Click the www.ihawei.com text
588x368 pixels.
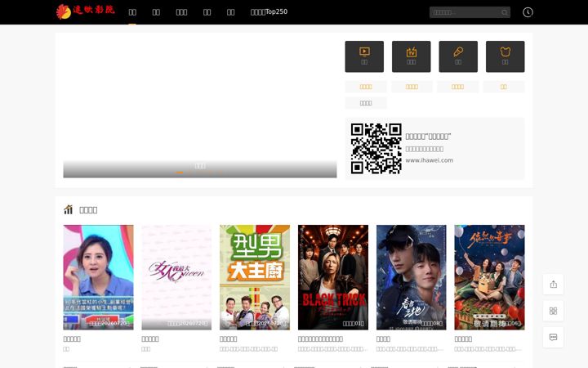[430, 160]
